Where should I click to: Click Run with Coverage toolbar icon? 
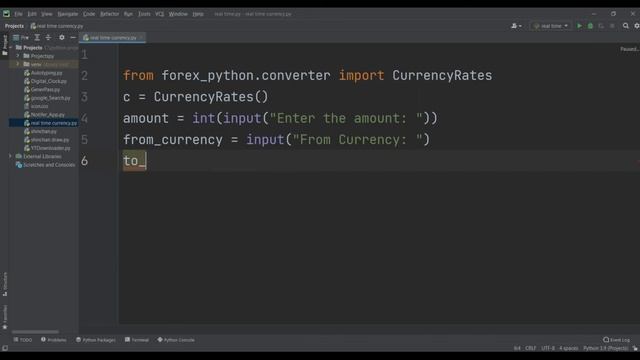click(601, 26)
